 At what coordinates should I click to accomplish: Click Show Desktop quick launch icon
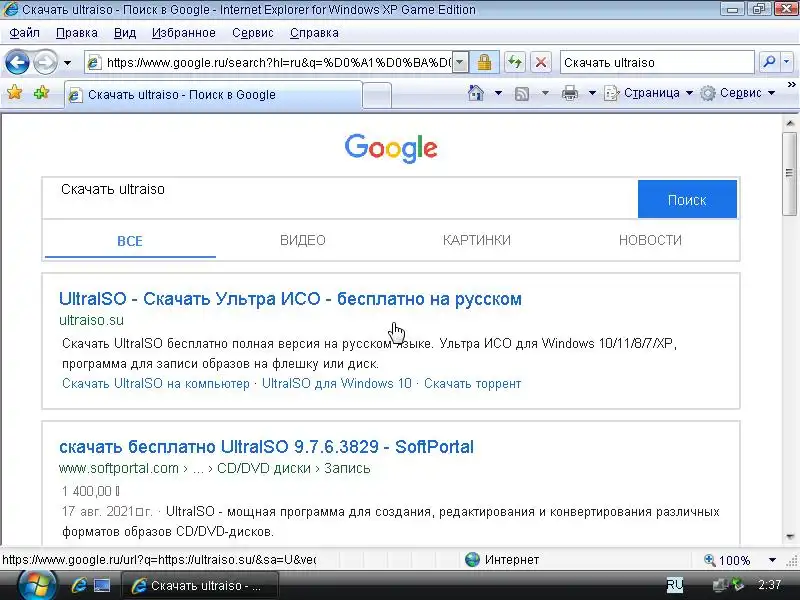102,585
